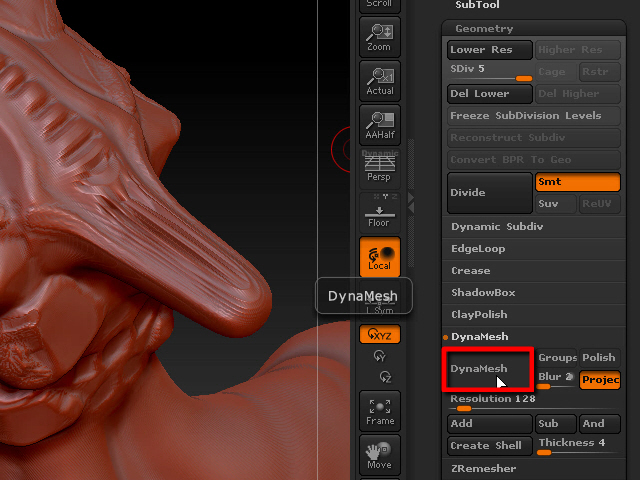Open the SubTool palette header
The image size is (640, 480).
click(477, 5)
